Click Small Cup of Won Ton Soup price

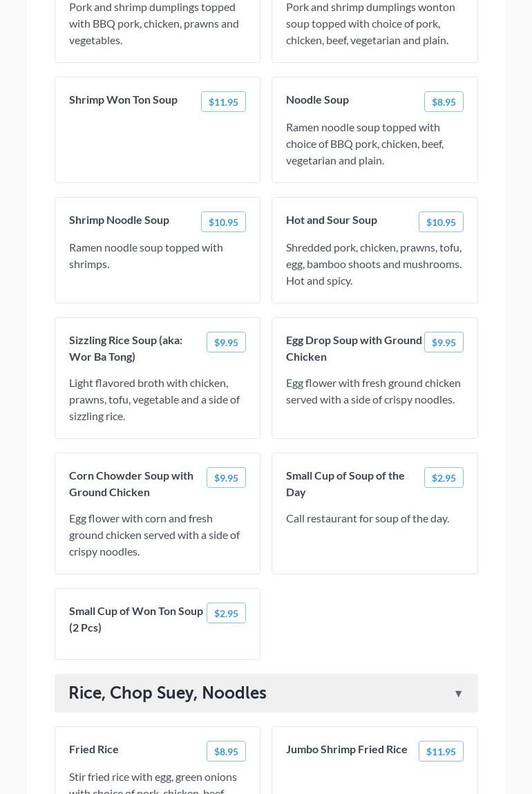coord(226,614)
